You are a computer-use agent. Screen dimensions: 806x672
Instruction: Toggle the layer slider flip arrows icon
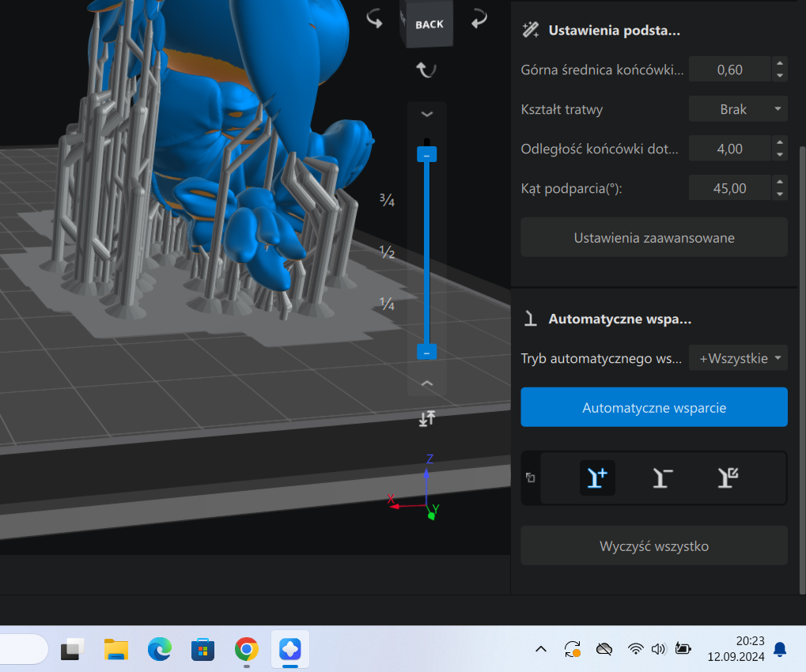coord(426,419)
